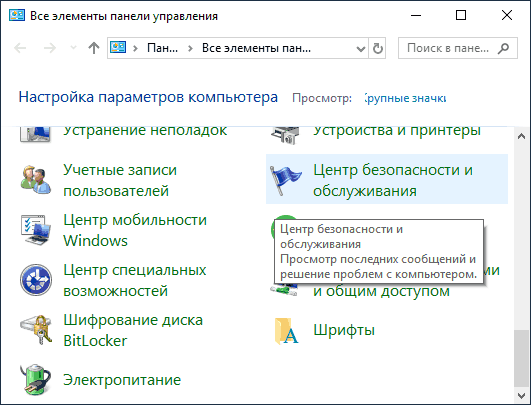Open 'Шифрование диска BitLocker' link
Viewport: 531px width, 405px height.
tap(133, 330)
